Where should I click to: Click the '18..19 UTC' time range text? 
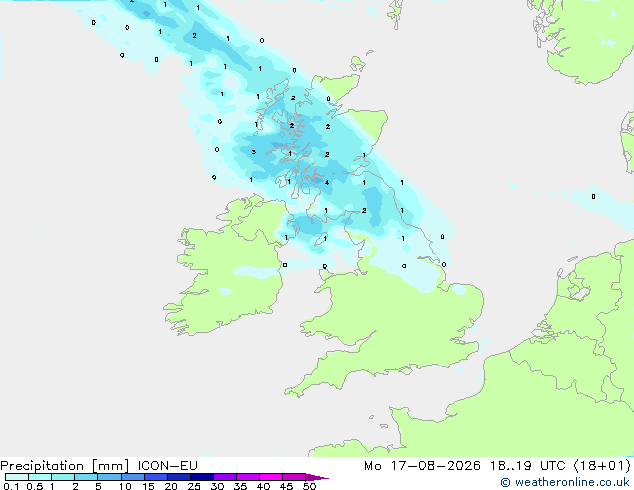coord(527,466)
